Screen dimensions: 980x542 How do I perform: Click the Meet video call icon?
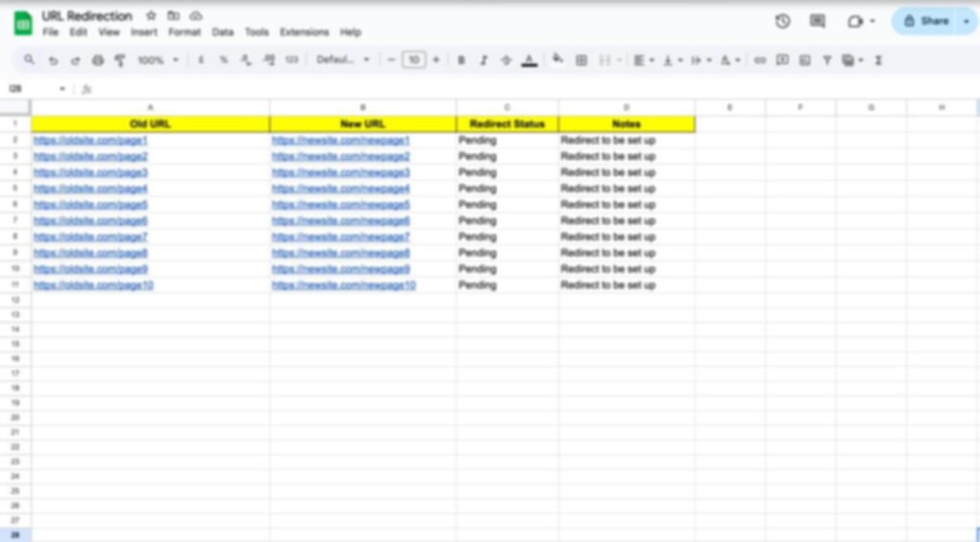855,22
